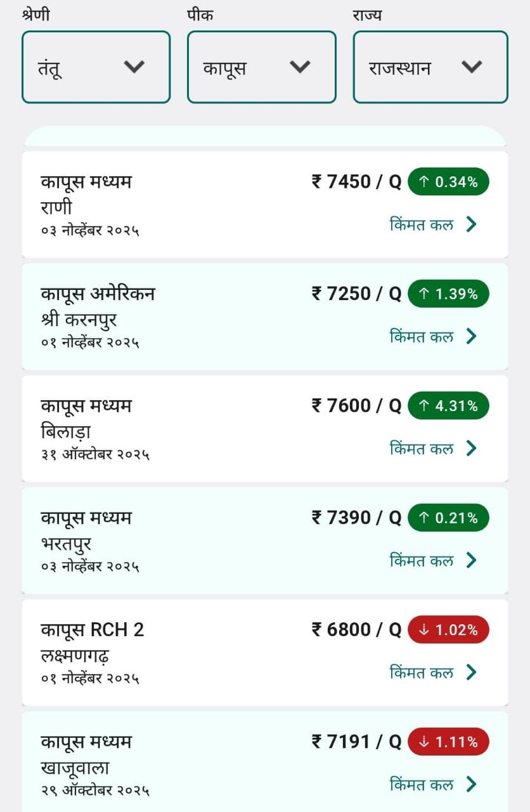Click the chevron arrow in भरतपुर row
The height and width of the screenshot is (812, 530).
pyautogui.click(x=471, y=560)
